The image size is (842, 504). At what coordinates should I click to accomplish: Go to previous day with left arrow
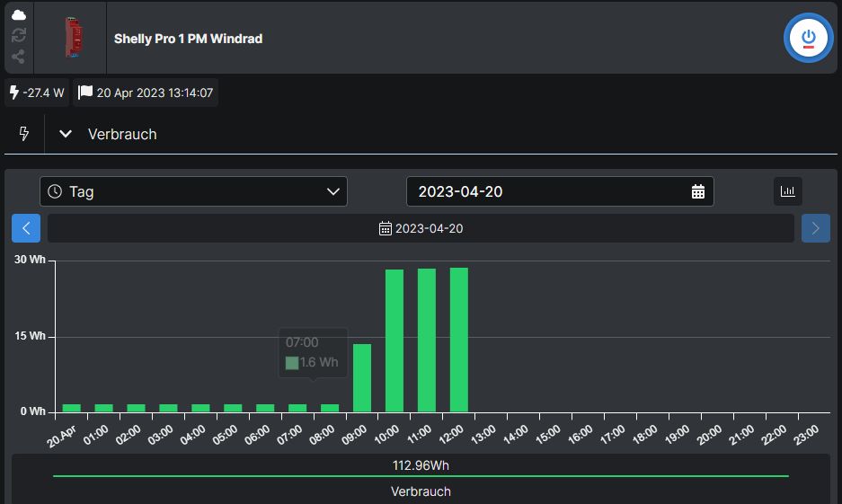pyautogui.click(x=26, y=228)
